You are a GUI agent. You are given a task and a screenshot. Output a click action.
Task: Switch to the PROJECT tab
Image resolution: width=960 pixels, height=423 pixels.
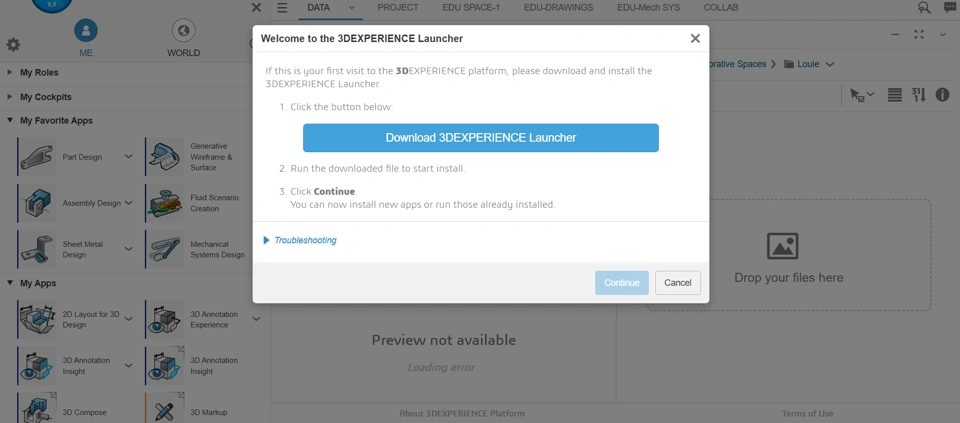[398, 8]
